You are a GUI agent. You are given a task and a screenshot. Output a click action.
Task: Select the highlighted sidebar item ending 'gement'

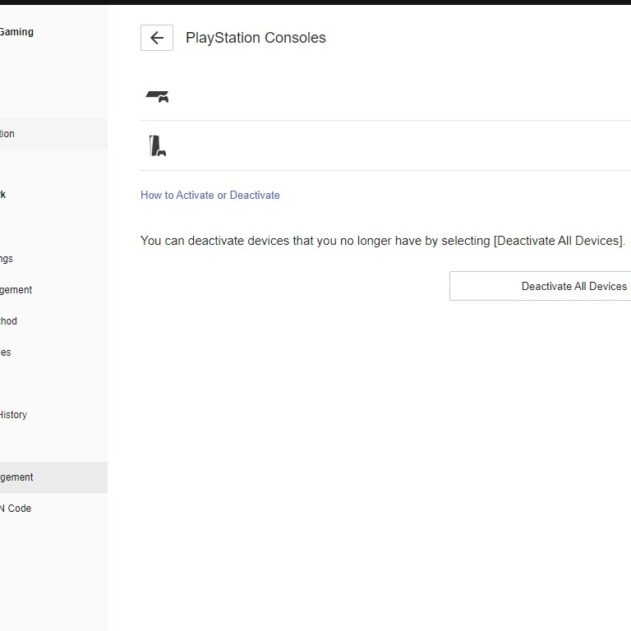(x=54, y=477)
